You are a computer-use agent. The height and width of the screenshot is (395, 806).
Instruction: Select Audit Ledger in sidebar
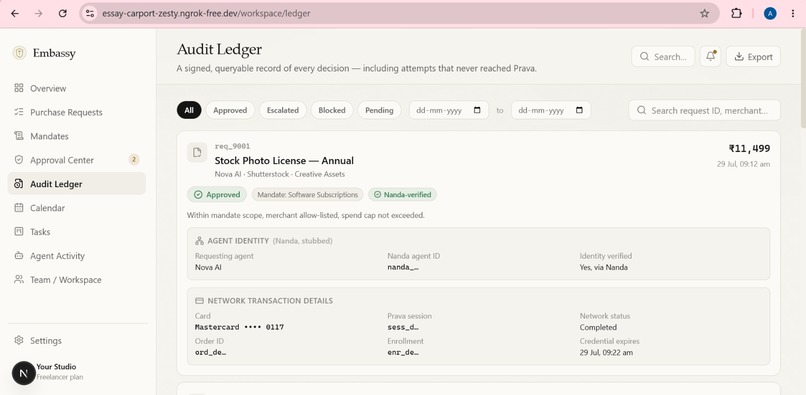[x=77, y=184]
